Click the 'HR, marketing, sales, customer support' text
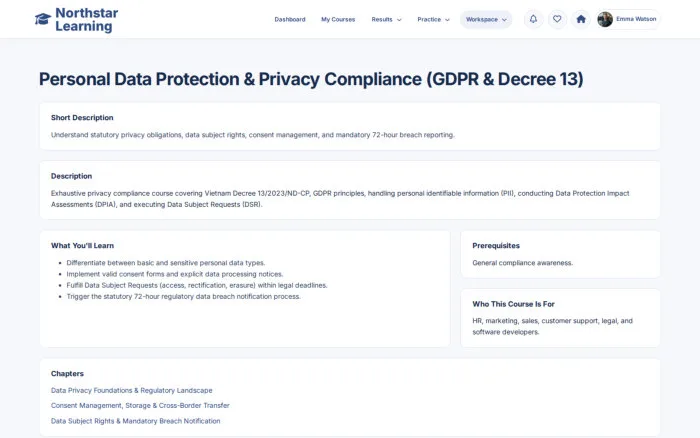This screenshot has width=700, height=438. click(x=552, y=326)
